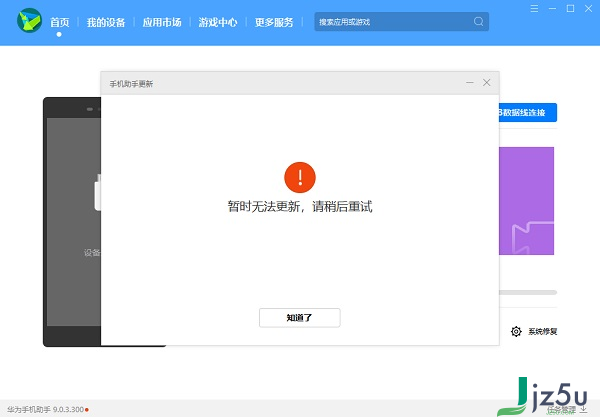Go to the 首页 tab
The width and height of the screenshot is (600, 417).
click(x=59, y=22)
